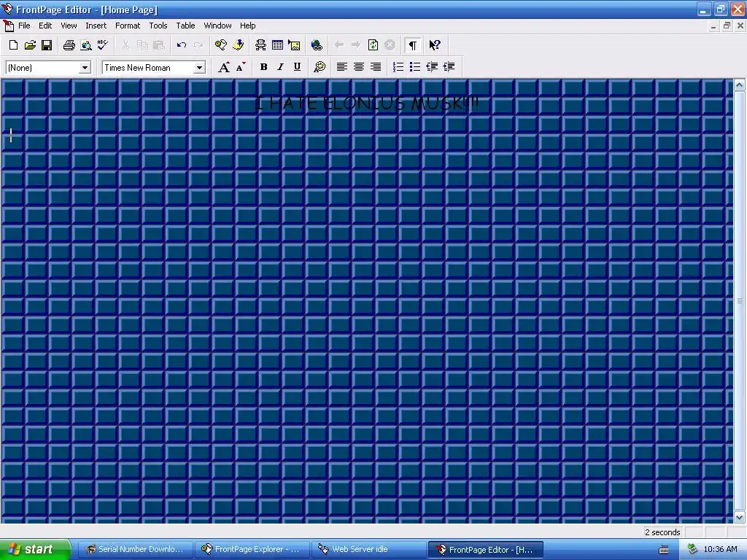Click the 2 seconds status bar indicator
747x560 pixels.
662,532
